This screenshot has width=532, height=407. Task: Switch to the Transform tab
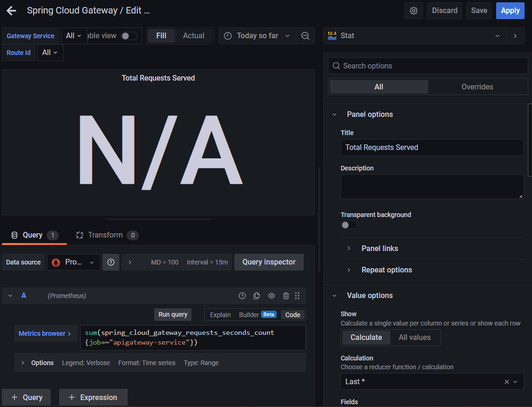point(107,235)
